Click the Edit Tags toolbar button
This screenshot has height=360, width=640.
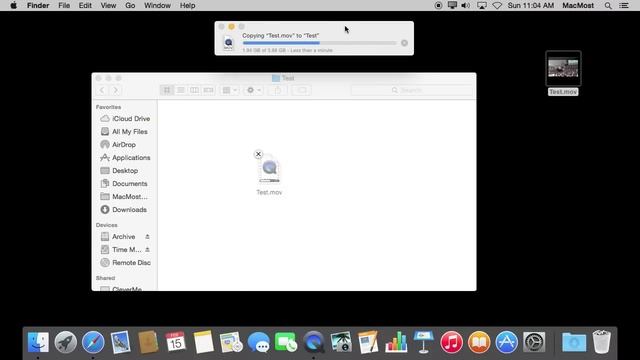click(x=302, y=90)
